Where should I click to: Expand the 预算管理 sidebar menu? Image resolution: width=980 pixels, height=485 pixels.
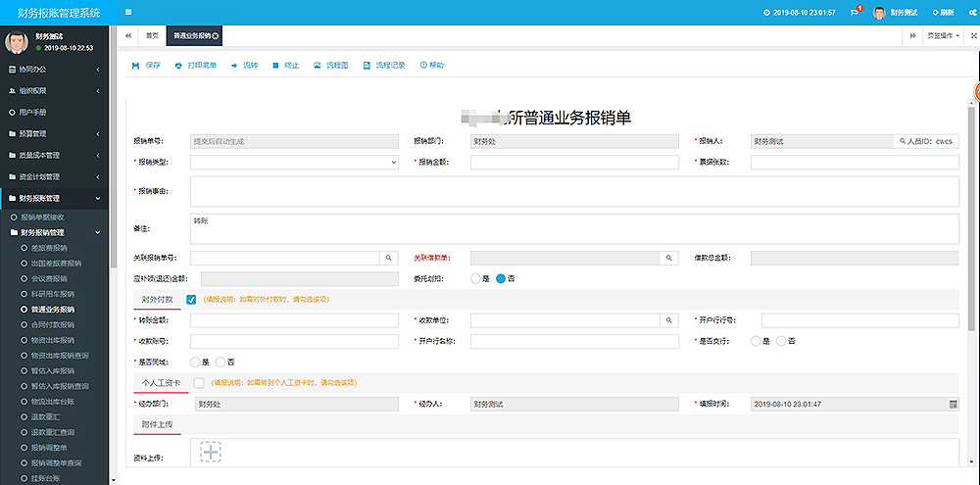coord(54,134)
